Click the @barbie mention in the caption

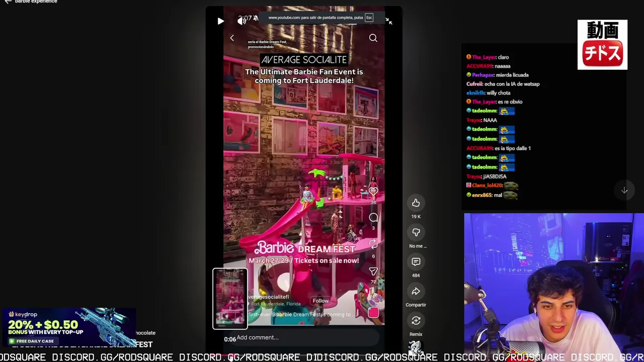tap(283, 315)
